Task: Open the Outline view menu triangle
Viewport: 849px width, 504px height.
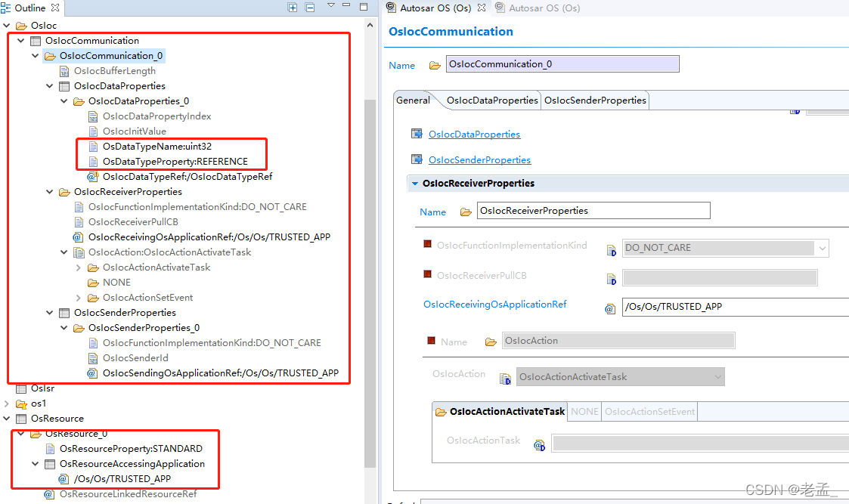Action: pyautogui.click(x=331, y=5)
